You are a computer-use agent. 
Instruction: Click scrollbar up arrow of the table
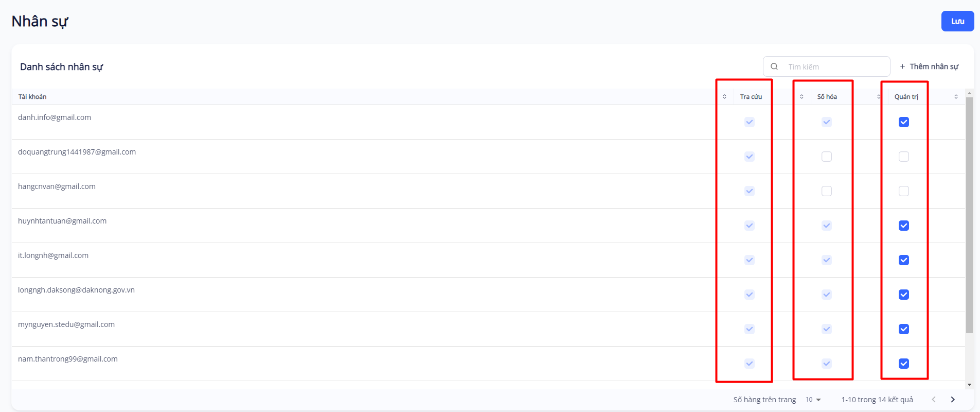pos(969,94)
